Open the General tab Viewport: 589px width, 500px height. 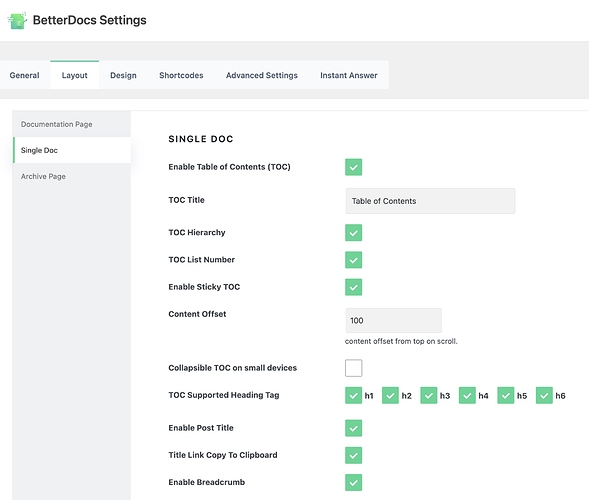click(x=24, y=75)
